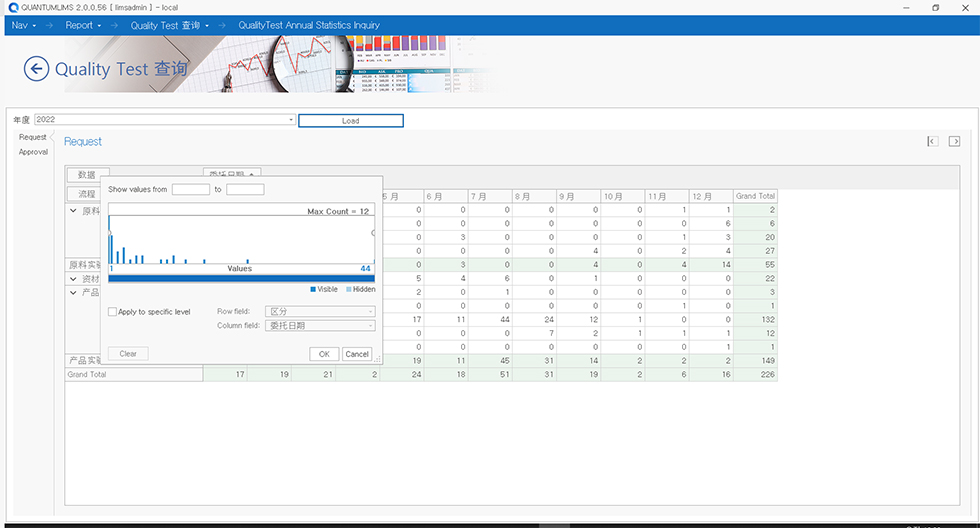Screen dimensions: 980x528
Task: Enable Apply to specific level checkbox
Action: pos(113,312)
